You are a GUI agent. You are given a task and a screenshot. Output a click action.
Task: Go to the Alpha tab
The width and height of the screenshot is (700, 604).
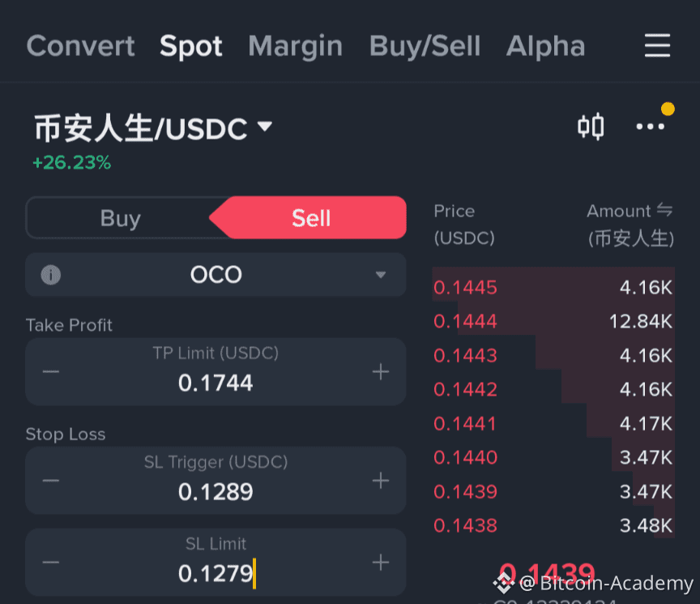pos(545,46)
